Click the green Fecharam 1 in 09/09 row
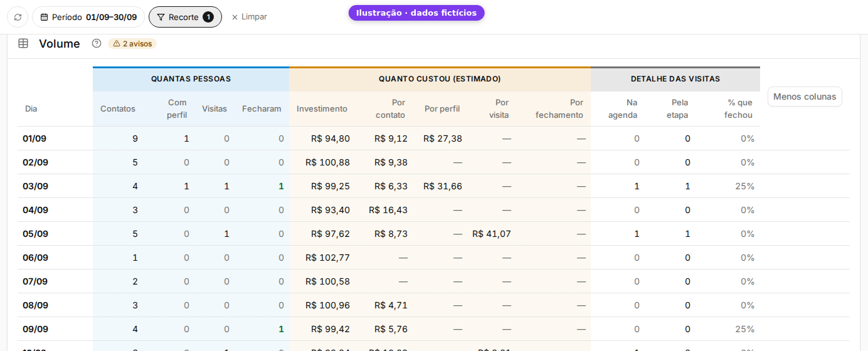The height and width of the screenshot is (351, 868). pyautogui.click(x=281, y=329)
